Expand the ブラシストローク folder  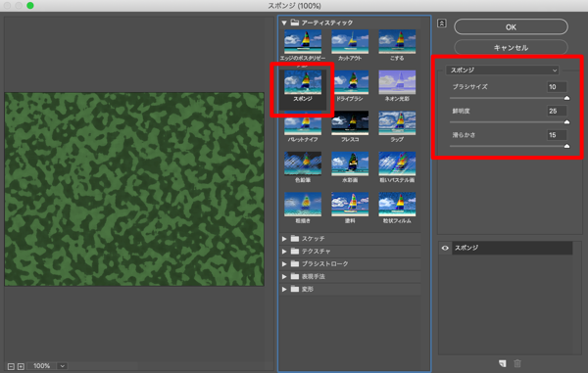pos(284,264)
